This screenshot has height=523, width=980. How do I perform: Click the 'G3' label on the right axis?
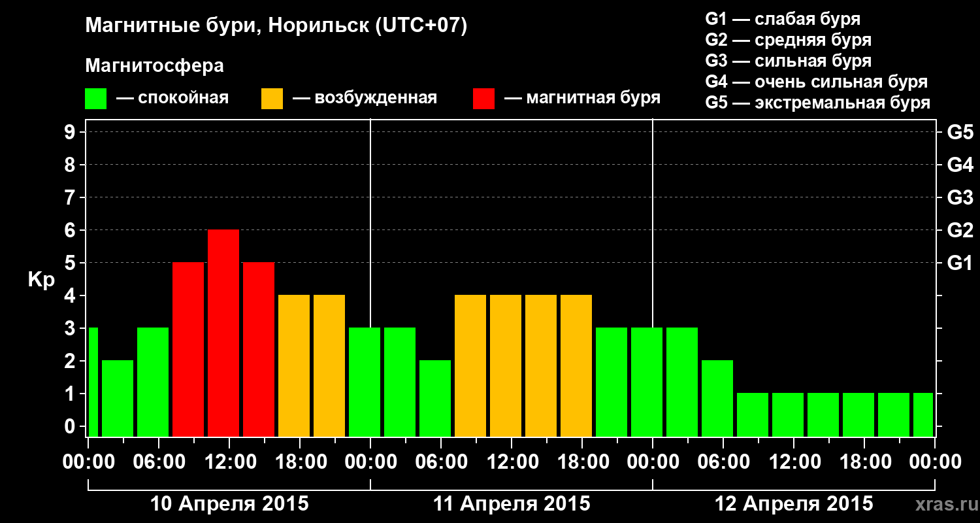pos(960,197)
